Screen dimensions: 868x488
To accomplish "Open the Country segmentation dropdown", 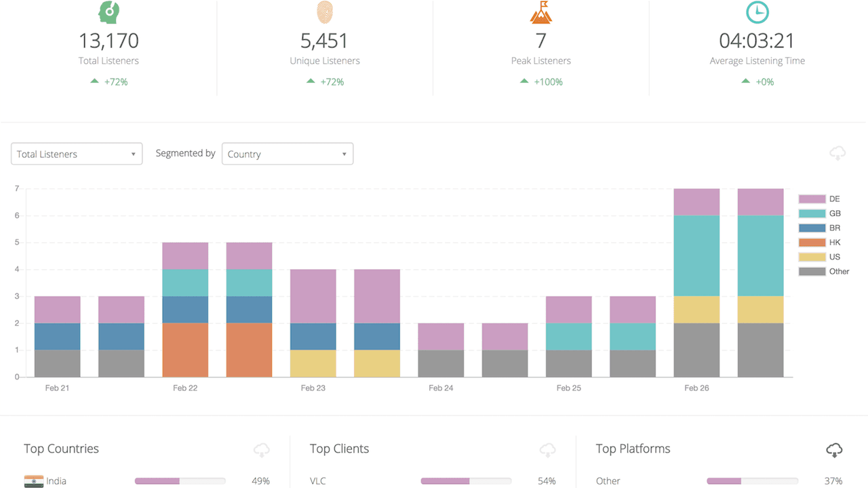I will pos(288,154).
